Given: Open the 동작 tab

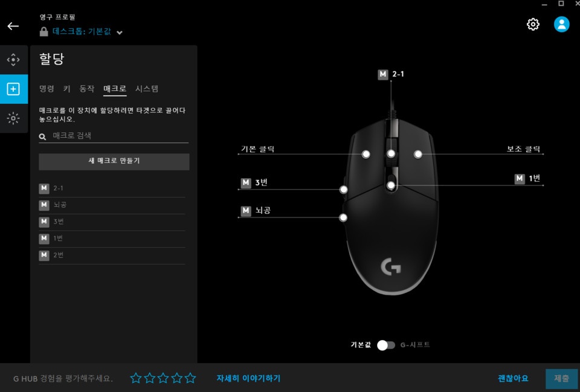Looking at the screenshot, I should [87, 89].
